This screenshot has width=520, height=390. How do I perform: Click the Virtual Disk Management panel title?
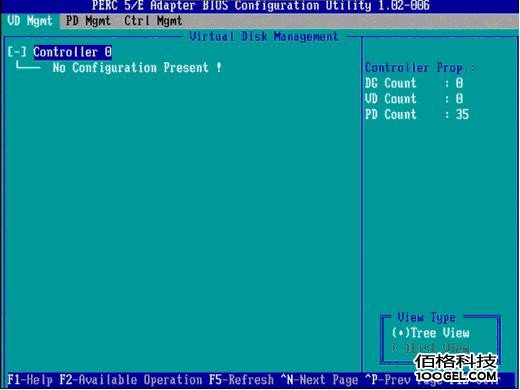coord(264,36)
